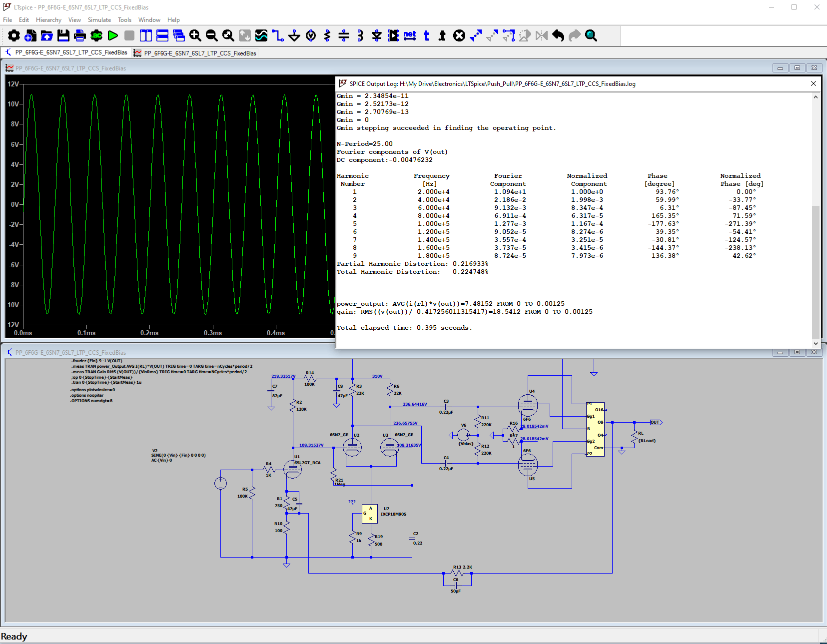The image size is (827, 644).
Task: Click the 'gain: RMS' measurement line
Action: click(x=465, y=312)
